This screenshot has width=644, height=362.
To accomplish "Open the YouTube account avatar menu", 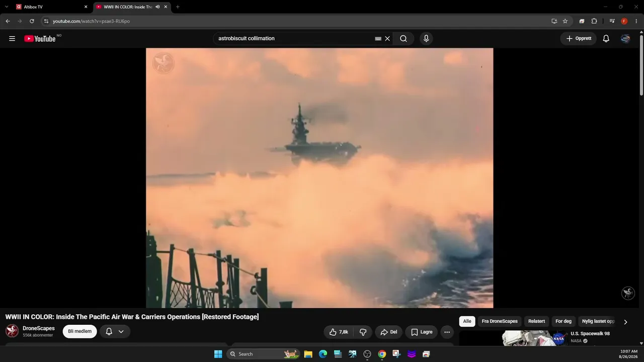I will (625, 39).
